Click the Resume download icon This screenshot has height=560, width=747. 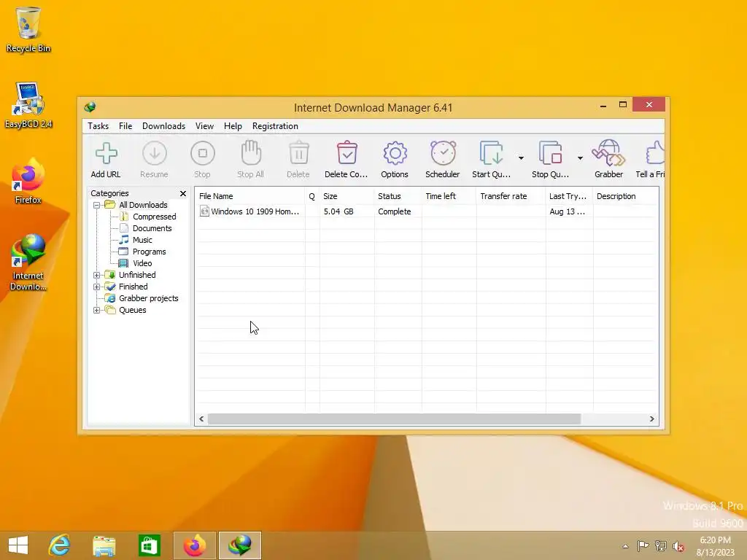(x=155, y=153)
